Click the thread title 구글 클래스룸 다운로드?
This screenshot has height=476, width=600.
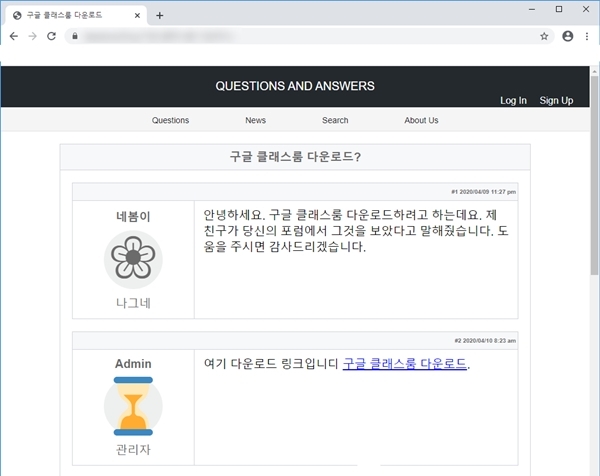point(295,156)
